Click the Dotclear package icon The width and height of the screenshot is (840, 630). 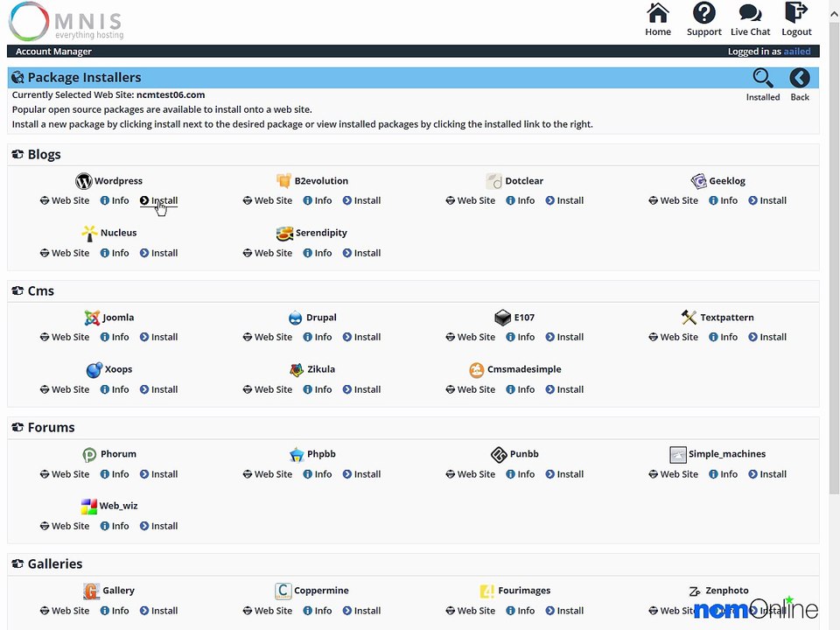click(x=493, y=181)
